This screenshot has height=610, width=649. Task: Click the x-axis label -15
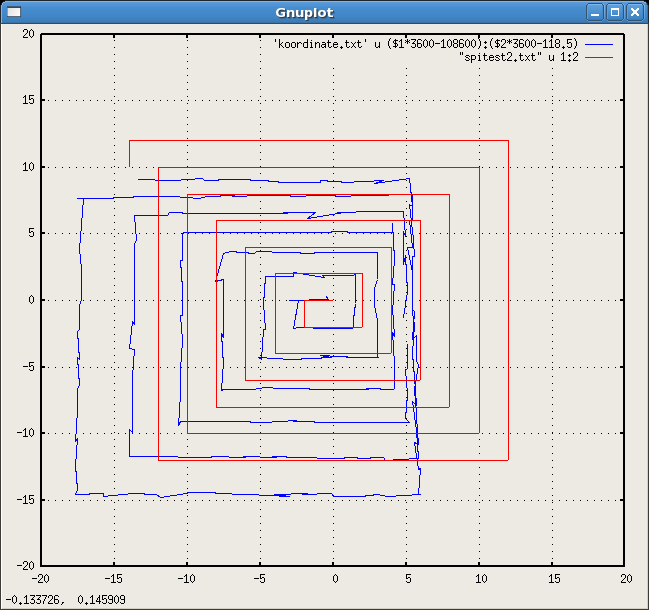tap(113, 579)
